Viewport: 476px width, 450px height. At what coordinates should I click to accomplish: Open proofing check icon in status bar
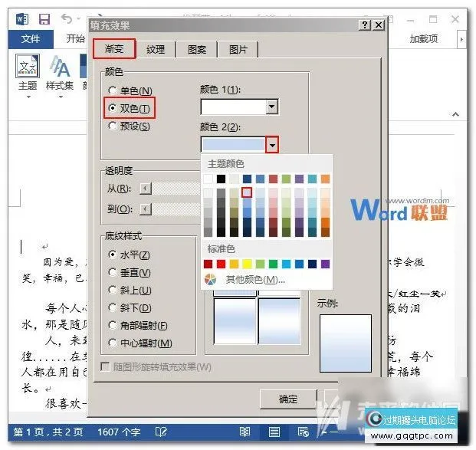click(161, 432)
